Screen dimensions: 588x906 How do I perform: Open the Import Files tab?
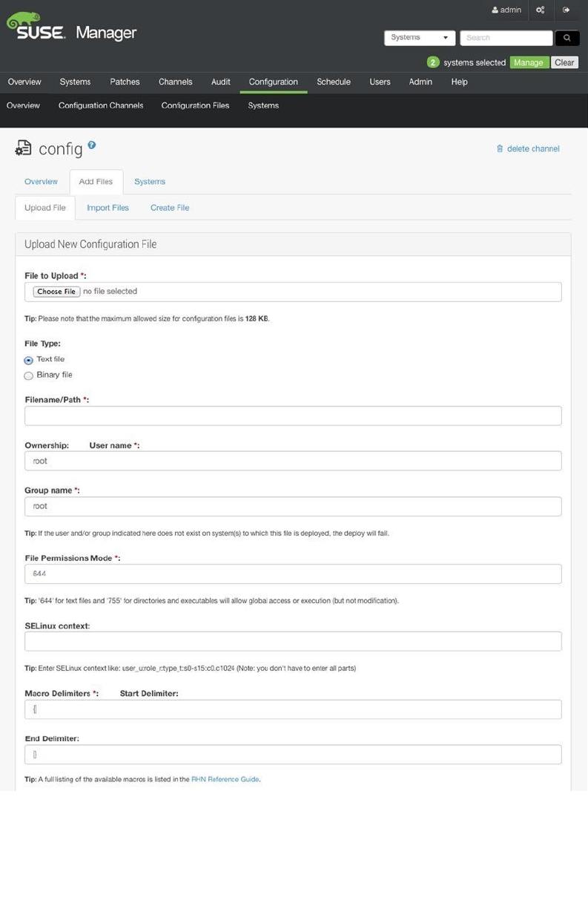pos(108,208)
